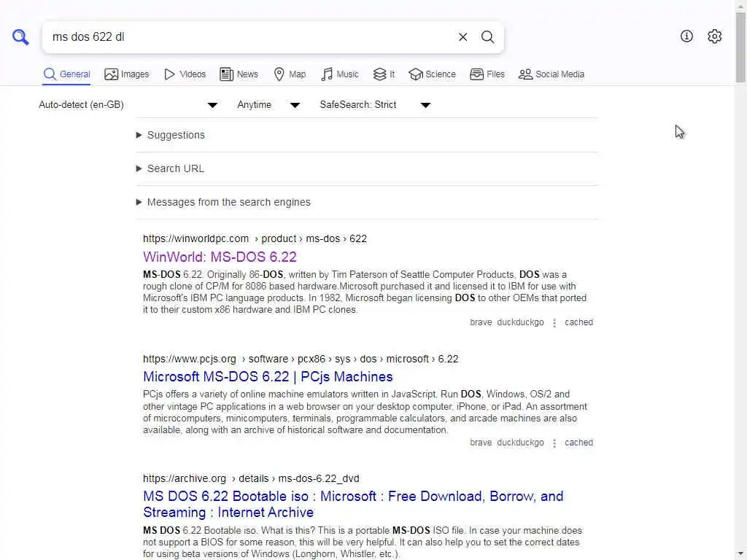Screen dimensions: 747x560
Task: Click the three-dot icon on PCjs result
Action: coord(554,443)
